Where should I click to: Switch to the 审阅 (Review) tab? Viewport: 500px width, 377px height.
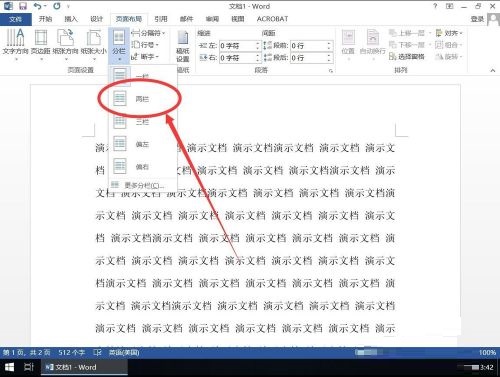[x=212, y=19]
